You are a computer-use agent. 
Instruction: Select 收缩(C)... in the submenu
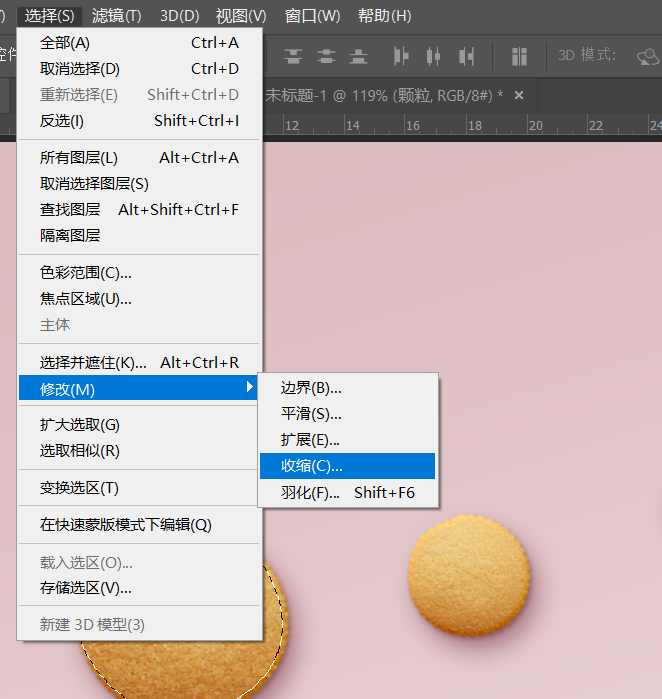pos(347,466)
